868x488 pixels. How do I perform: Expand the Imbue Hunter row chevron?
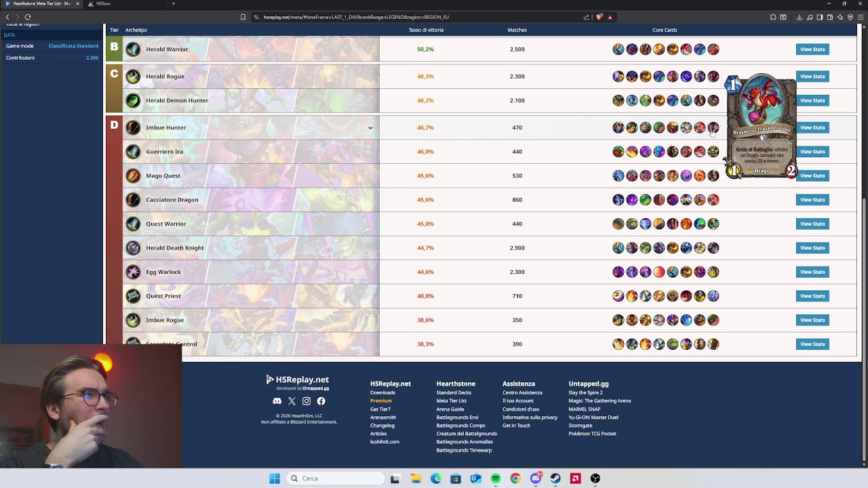(370, 127)
